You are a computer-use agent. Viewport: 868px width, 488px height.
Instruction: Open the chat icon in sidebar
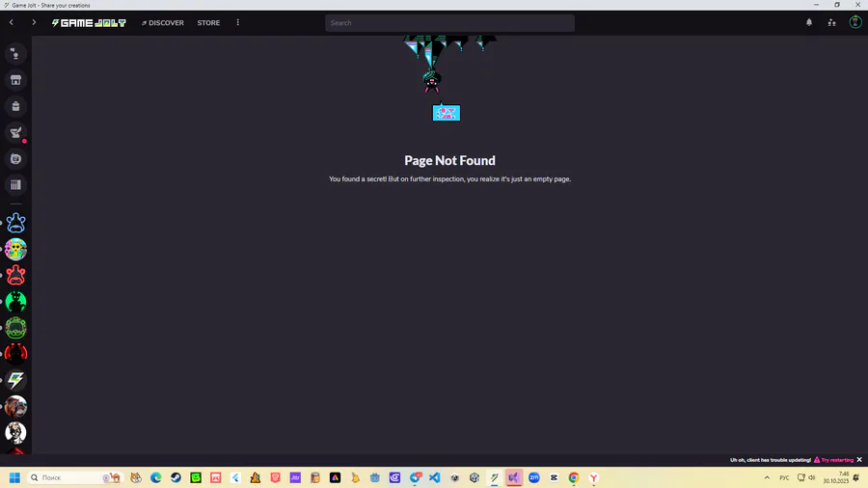point(16,54)
